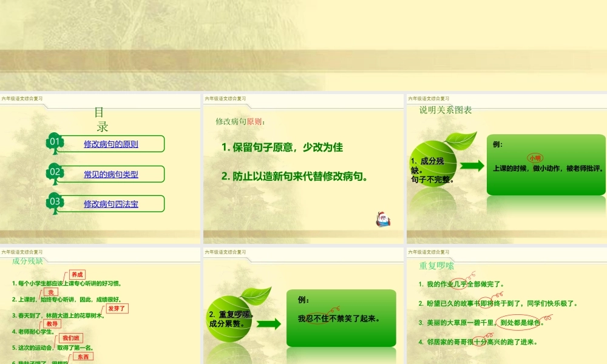The image size is (607, 364).
Task: Click the red 我们班 correction box
Action: tap(71, 338)
